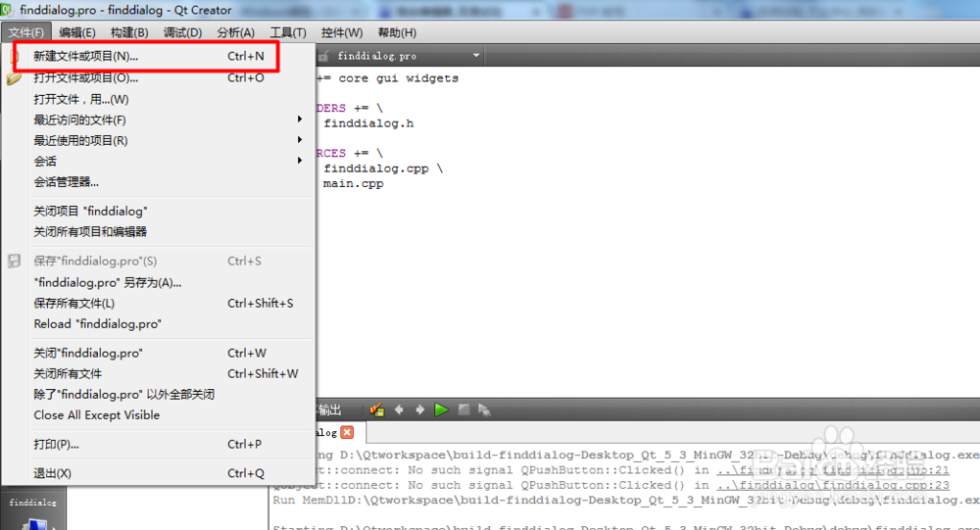The height and width of the screenshot is (530, 980).
Task: Choose 关闭所有文件 menu entry
Action: (x=158, y=374)
